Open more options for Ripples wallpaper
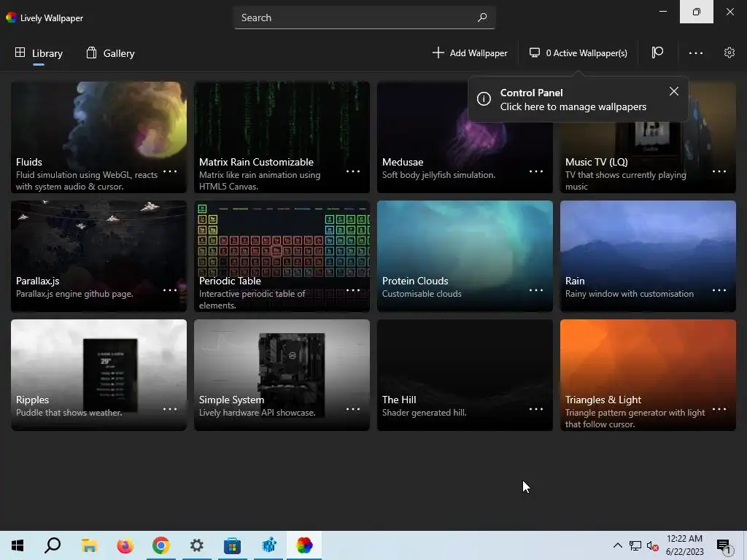This screenshot has width=747, height=560. [x=170, y=409]
